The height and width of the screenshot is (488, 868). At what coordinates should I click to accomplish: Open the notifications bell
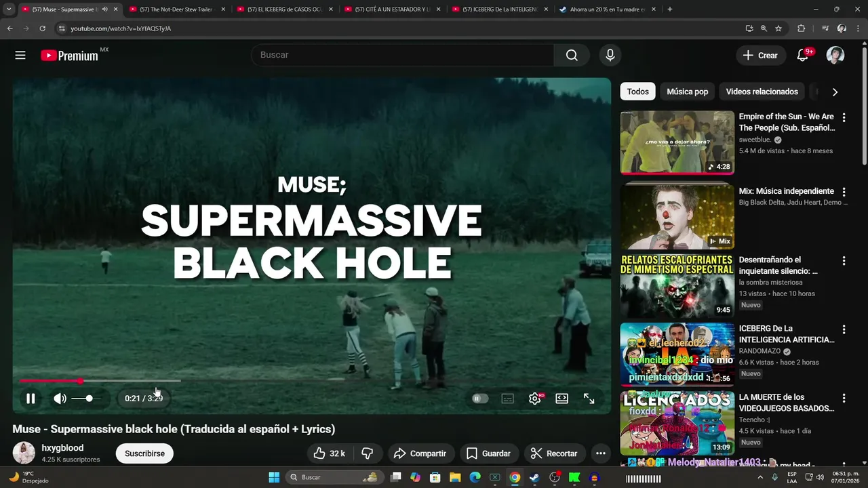point(803,56)
